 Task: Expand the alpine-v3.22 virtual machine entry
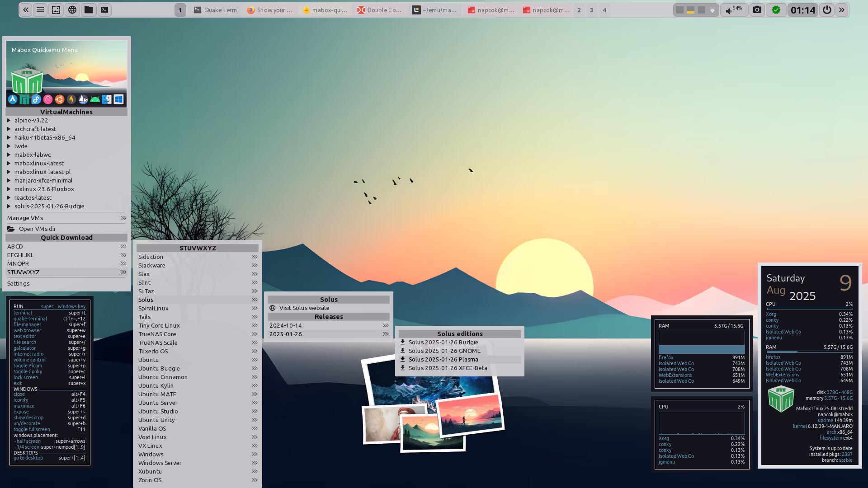coord(31,120)
